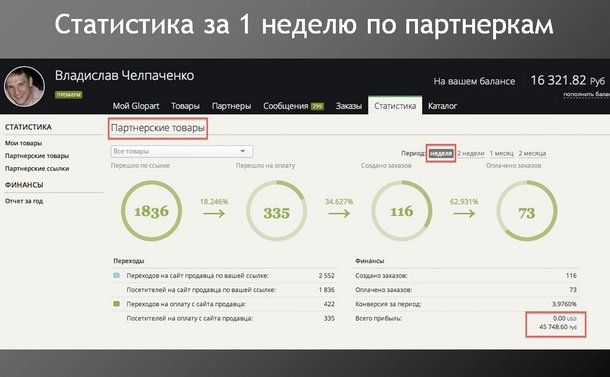The width and height of the screenshot is (610, 377).
Task: Click the dropdown arrow in product selector
Action: 242,151
